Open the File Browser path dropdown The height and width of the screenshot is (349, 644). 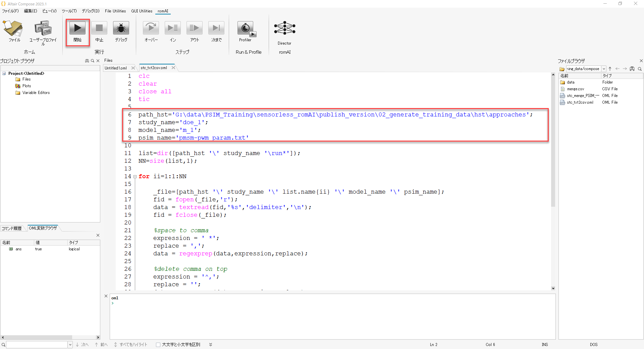[x=604, y=69]
